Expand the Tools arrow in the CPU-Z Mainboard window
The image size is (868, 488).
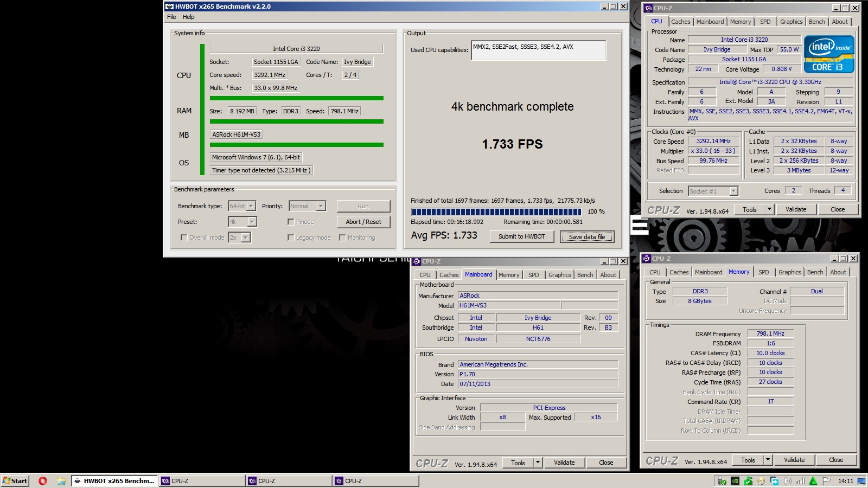(538, 463)
